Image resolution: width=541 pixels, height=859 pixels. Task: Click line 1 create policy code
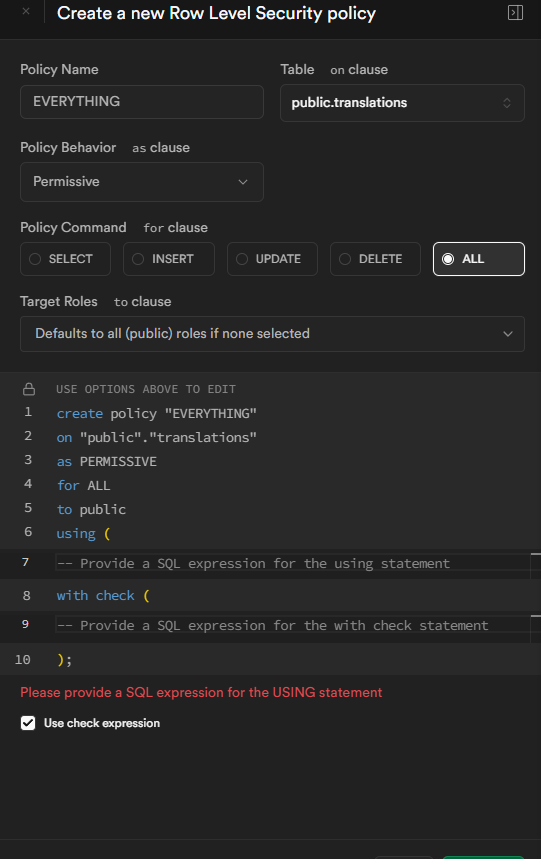(157, 414)
